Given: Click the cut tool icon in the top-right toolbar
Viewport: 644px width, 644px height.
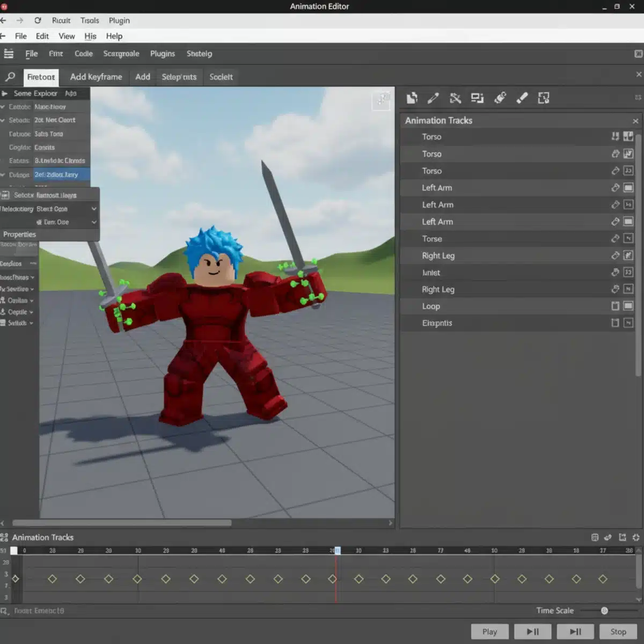Looking at the screenshot, I should (x=456, y=98).
